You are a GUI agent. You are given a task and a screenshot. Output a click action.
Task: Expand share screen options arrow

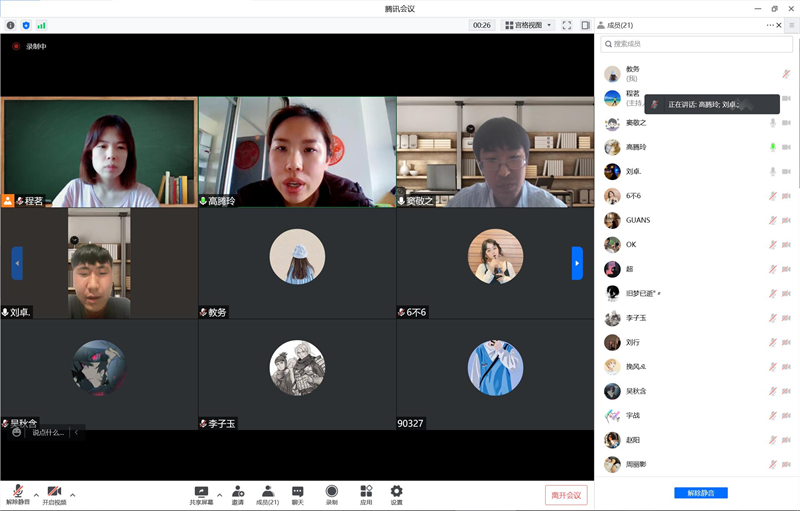click(219, 494)
